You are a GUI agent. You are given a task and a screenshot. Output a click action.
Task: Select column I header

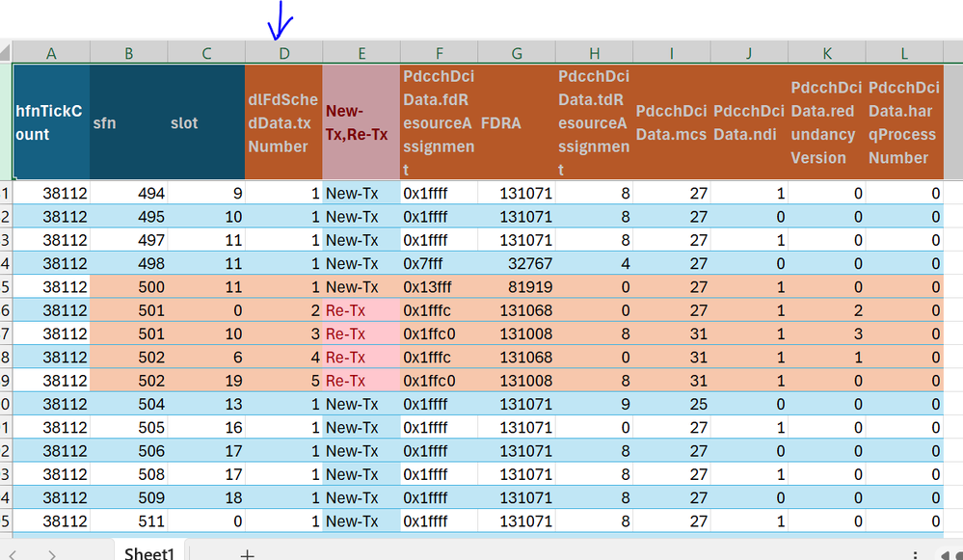(x=671, y=53)
